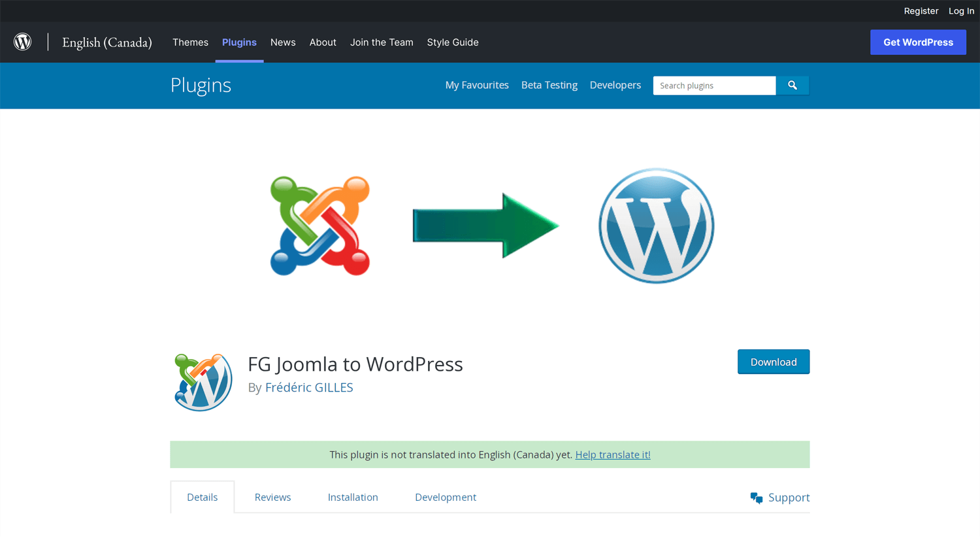Open author Frédéric GILLES profile
Viewport: 980px width, 544px height.
coord(309,387)
